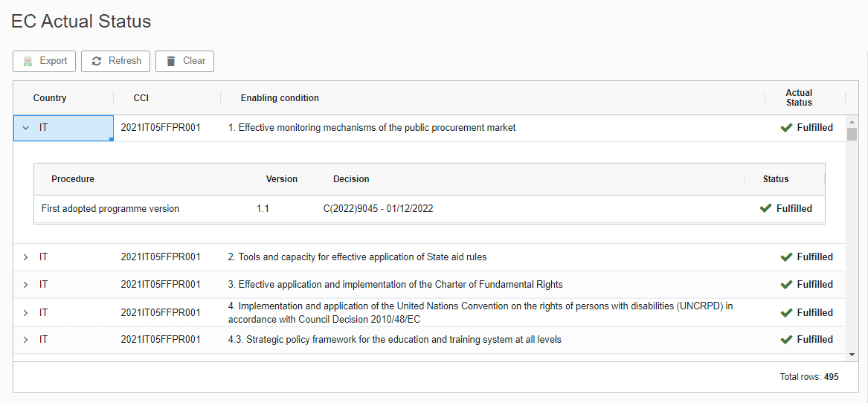Click the Version column header
The width and height of the screenshot is (868, 403).
[x=282, y=178]
